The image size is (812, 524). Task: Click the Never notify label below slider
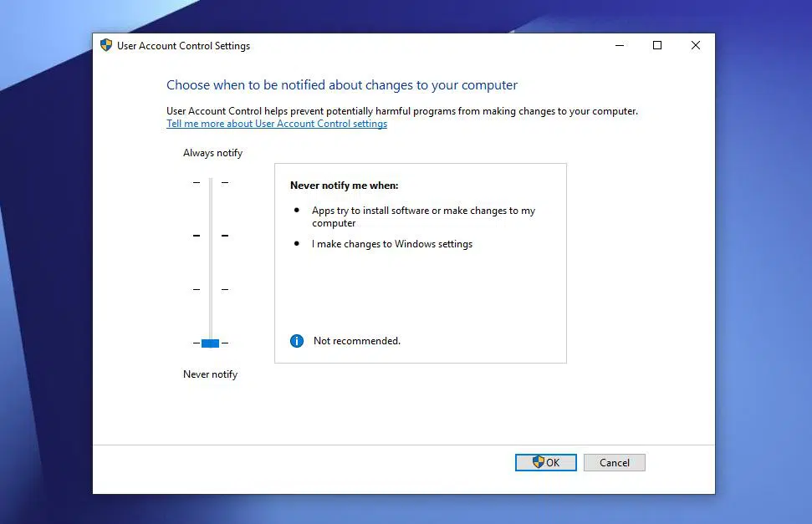tap(210, 374)
